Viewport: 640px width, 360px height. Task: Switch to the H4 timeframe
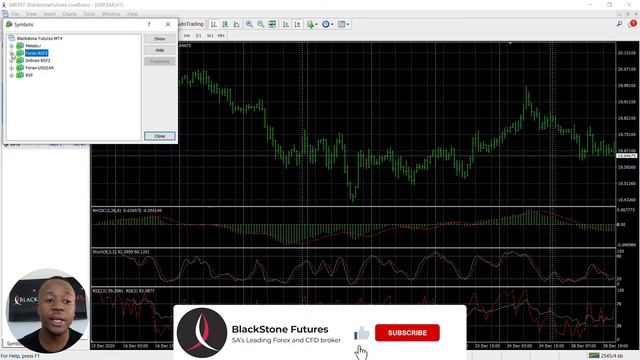(187, 36)
